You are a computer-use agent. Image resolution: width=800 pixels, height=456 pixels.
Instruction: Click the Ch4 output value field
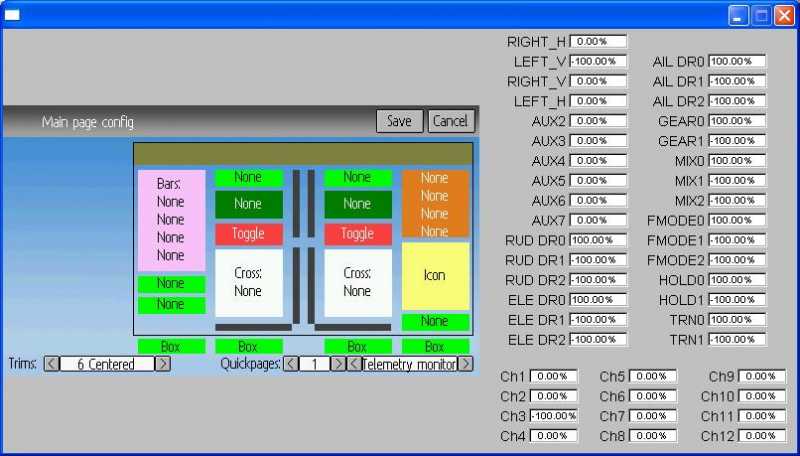(554, 436)
